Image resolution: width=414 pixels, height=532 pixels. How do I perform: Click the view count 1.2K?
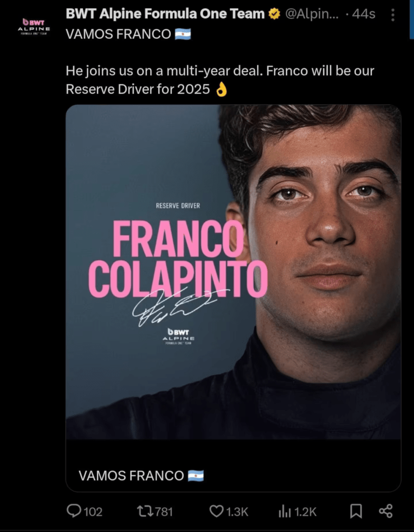pyautogui.click(x=305, y=512)
